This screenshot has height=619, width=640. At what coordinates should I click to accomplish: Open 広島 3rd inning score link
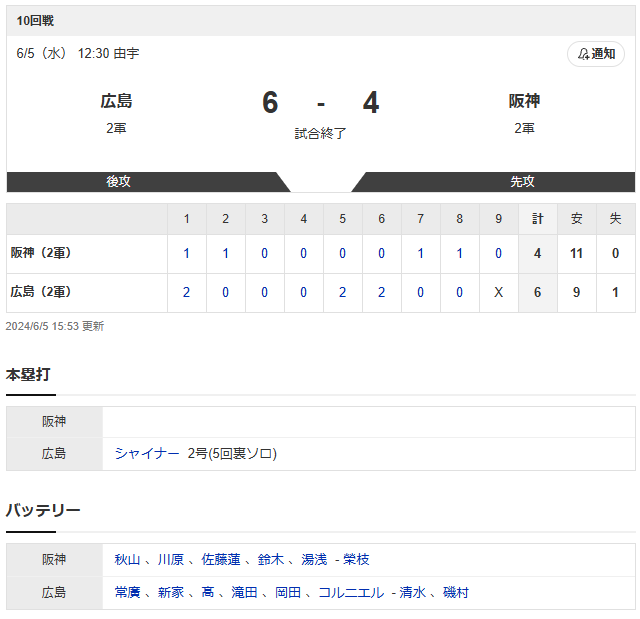(264, 293)
